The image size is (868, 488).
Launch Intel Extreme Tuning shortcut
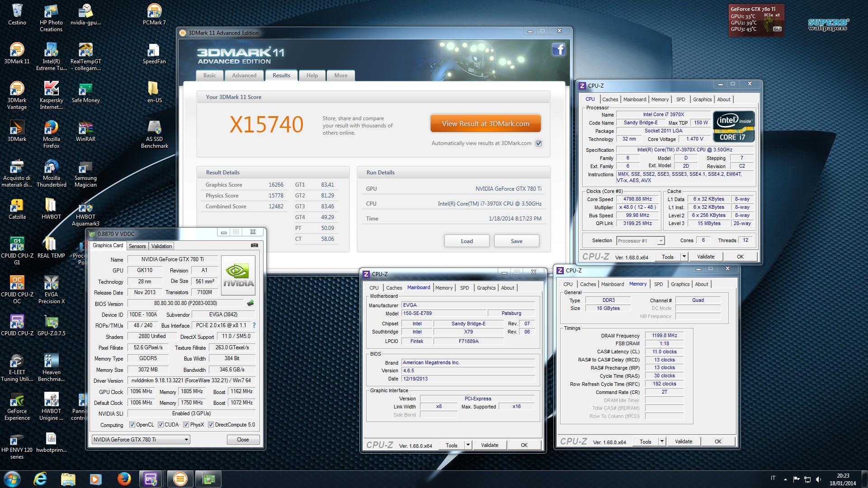[x=51, y=57]
